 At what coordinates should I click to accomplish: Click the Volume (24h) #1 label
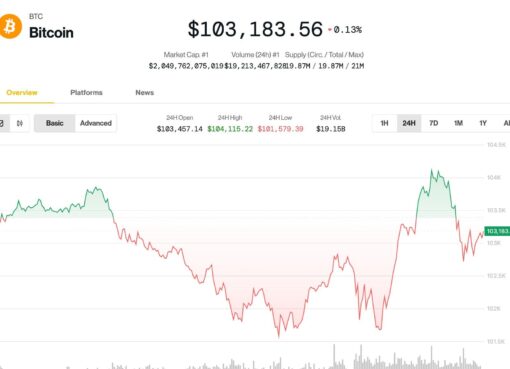255,55
